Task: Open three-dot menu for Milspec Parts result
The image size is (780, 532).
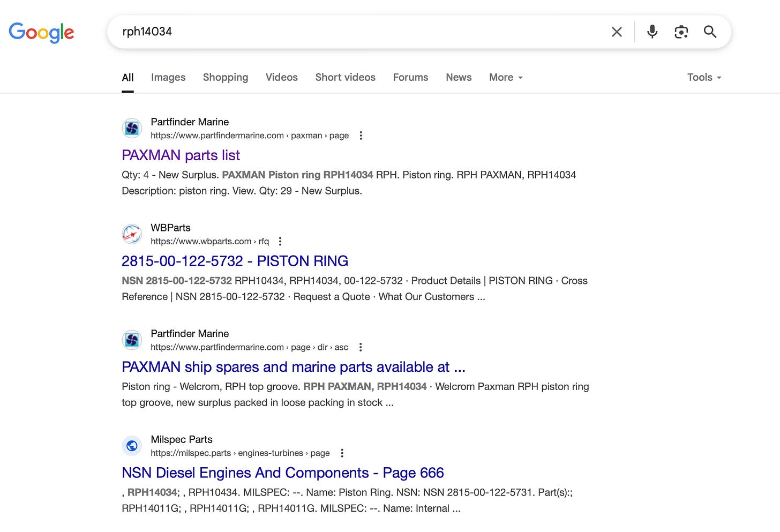Action: tap(342, 453)
